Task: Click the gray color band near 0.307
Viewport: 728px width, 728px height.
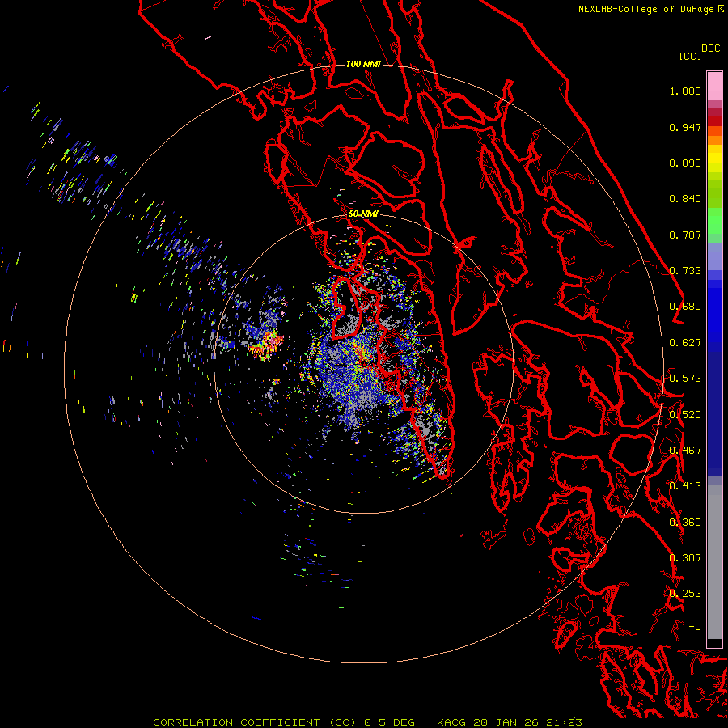Action: click(714, 562)
